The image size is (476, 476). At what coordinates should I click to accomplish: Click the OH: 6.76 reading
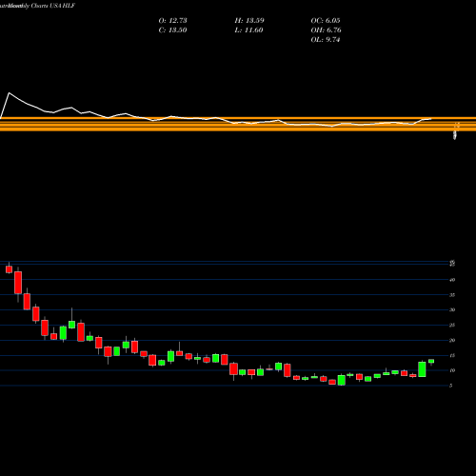[x=326, y=30]
